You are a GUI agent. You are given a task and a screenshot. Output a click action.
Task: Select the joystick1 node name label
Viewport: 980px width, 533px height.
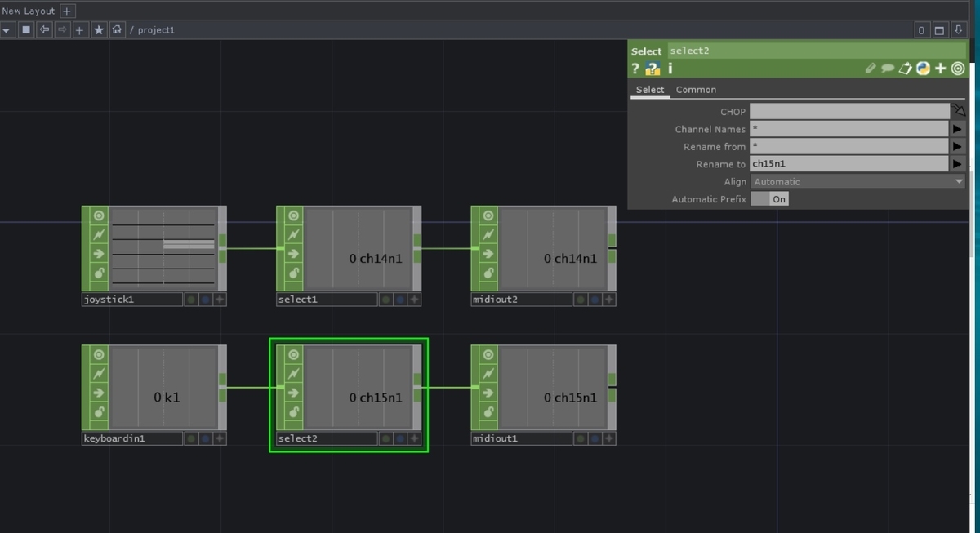[x=131, y=300]
